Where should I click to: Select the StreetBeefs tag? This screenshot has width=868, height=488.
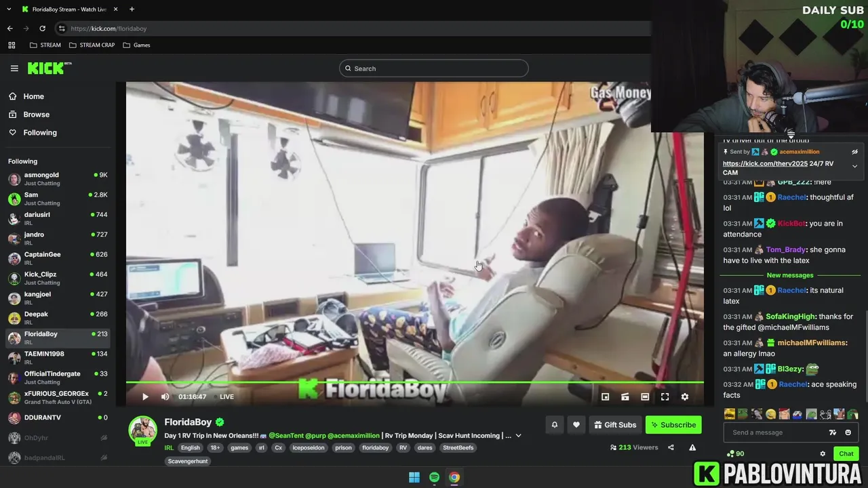[458, 447]
